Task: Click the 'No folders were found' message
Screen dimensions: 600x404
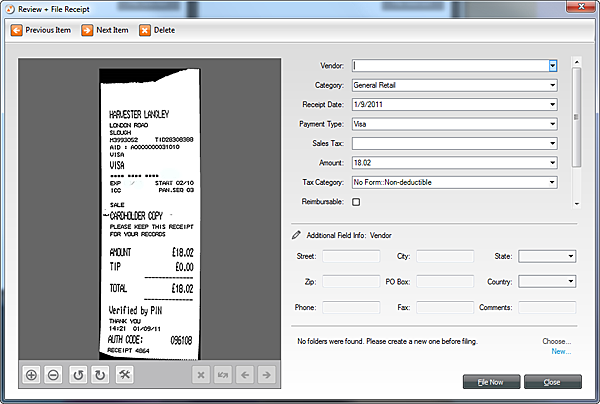Action: [x=387, y=341]
